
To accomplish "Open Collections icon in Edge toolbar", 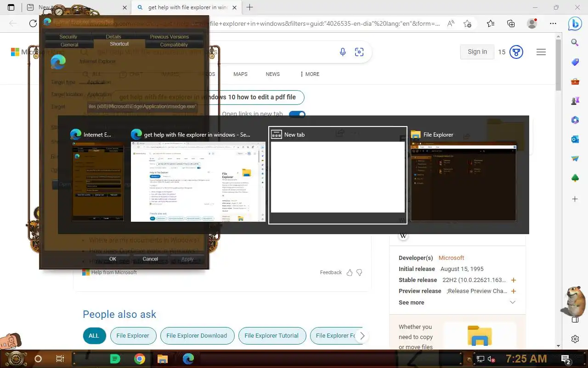I will (x=511, y=23).
